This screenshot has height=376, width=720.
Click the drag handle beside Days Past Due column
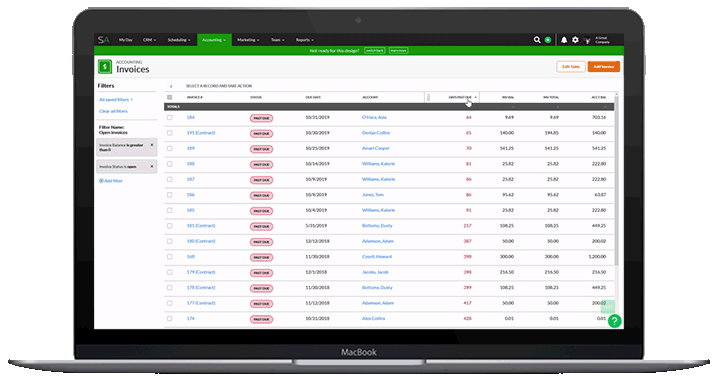pos(428,97)
